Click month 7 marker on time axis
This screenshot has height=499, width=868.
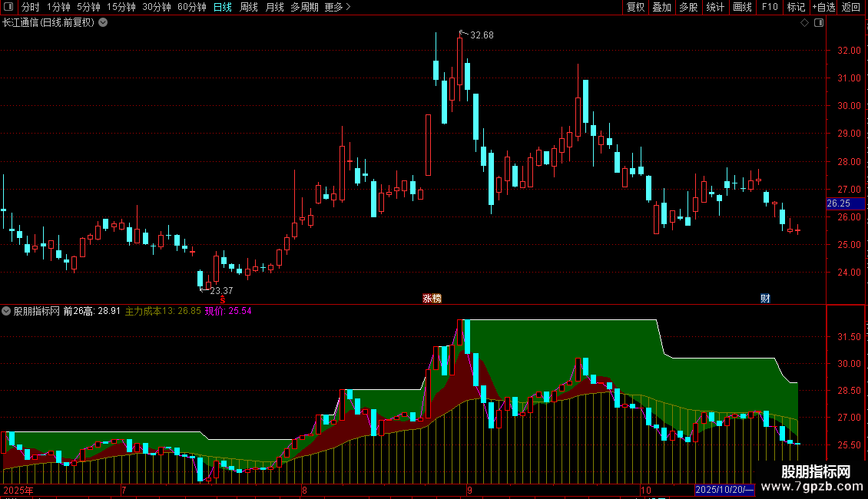click(x=124, y=490)
